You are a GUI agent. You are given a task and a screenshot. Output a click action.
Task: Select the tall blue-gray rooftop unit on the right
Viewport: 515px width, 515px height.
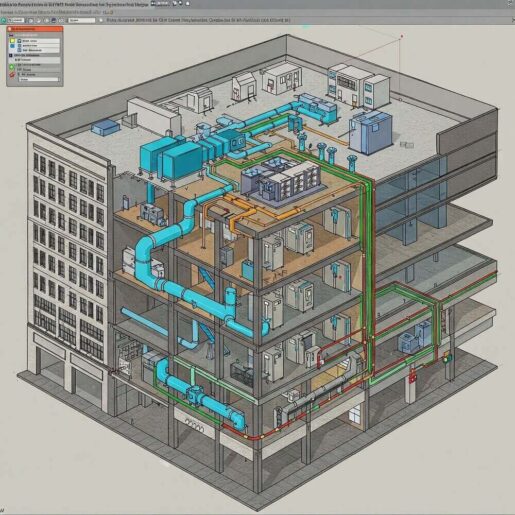pyautogui.click(x=370, y=132)
